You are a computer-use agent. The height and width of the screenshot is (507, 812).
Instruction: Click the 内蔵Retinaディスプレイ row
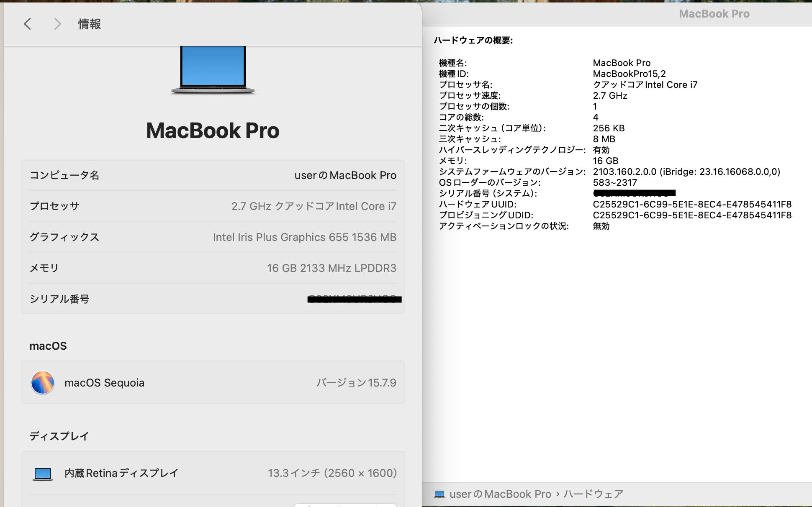click(213, 473)
